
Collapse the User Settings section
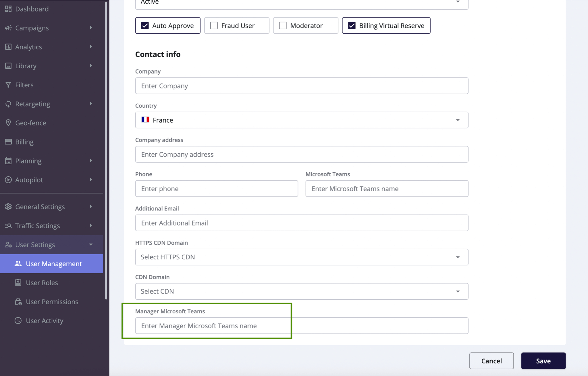(x=91, y=244)
